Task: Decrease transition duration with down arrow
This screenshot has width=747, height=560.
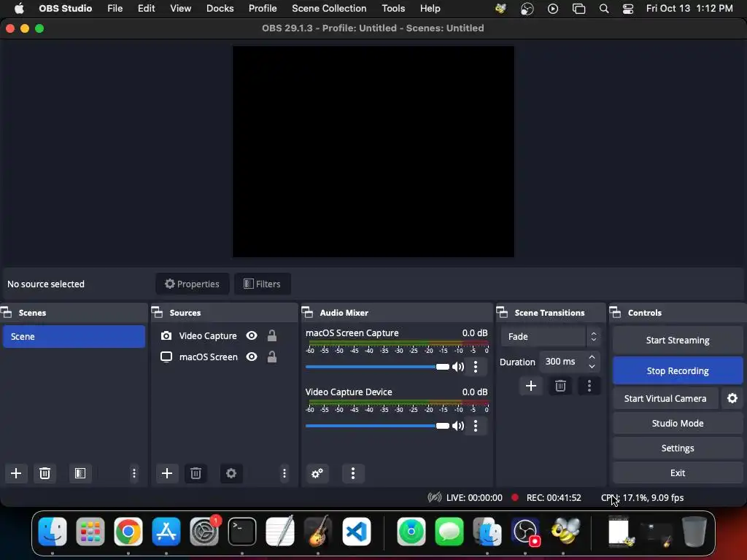Action: (592, 366)
